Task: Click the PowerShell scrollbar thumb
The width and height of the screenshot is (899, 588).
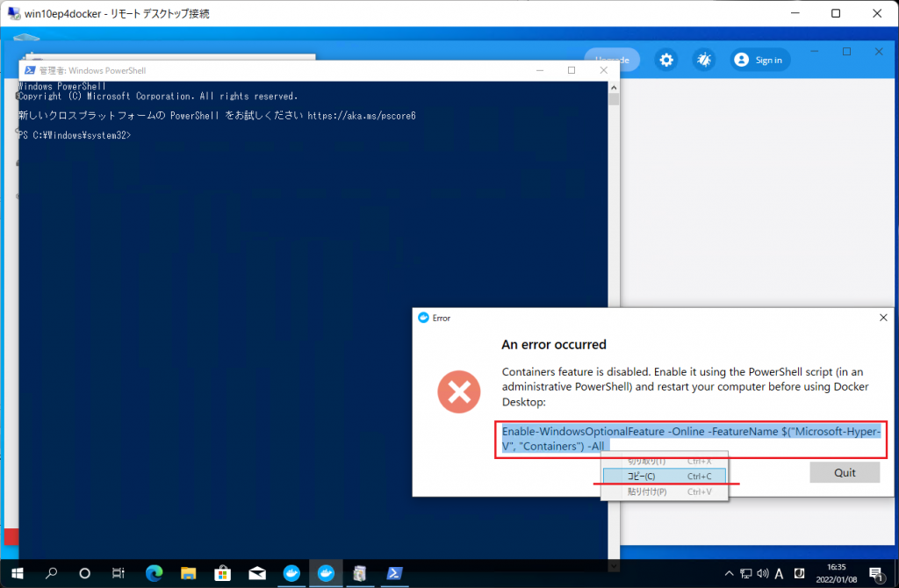Action: click(x=614, y=99)
